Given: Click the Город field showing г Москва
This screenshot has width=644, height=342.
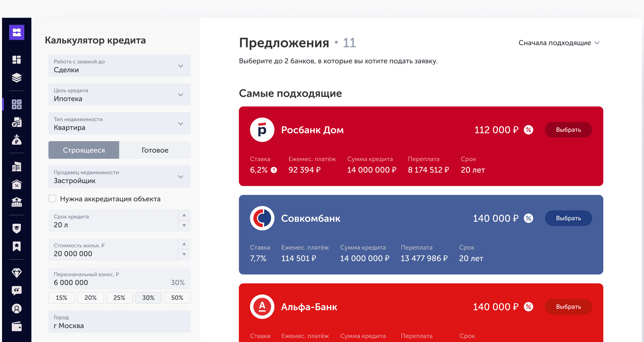Looking at the screenshot, I should 120,322.
